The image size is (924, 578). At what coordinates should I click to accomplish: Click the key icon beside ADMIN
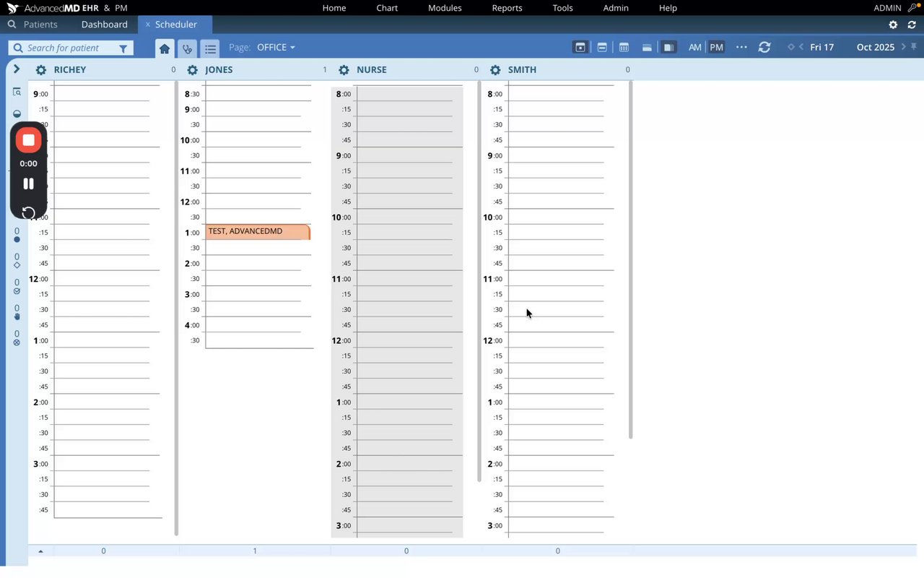click(x=913, y=8)
